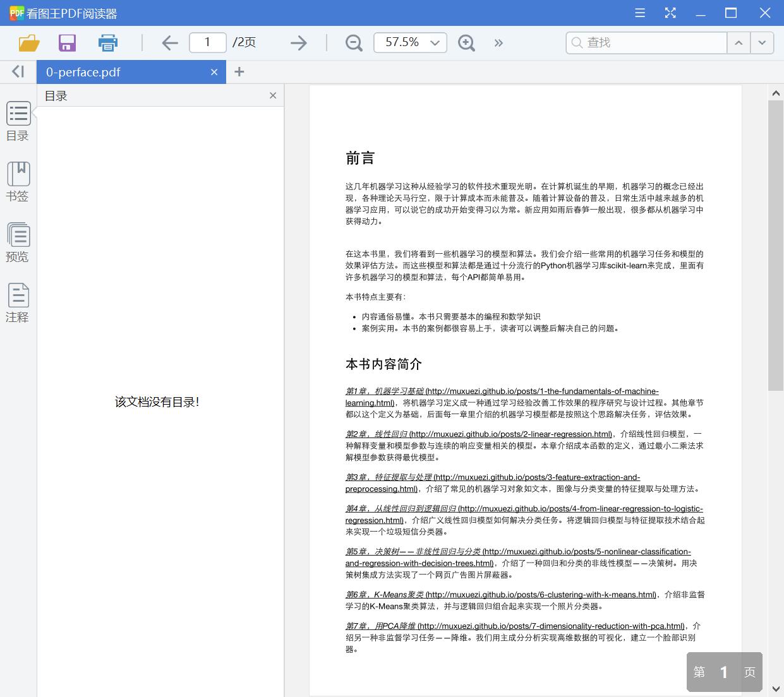This screenshot has width=784, height=697.
Task: Zoom in using the magnifier plus icon
Action: (466, 42)
